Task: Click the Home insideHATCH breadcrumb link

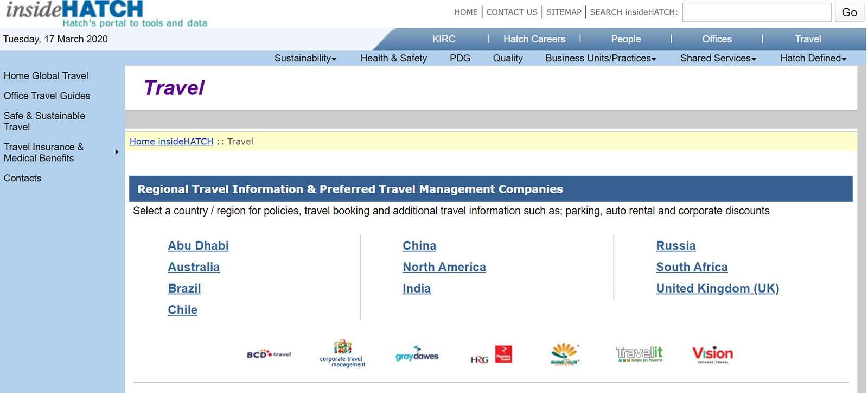Action: coord(171,142)
